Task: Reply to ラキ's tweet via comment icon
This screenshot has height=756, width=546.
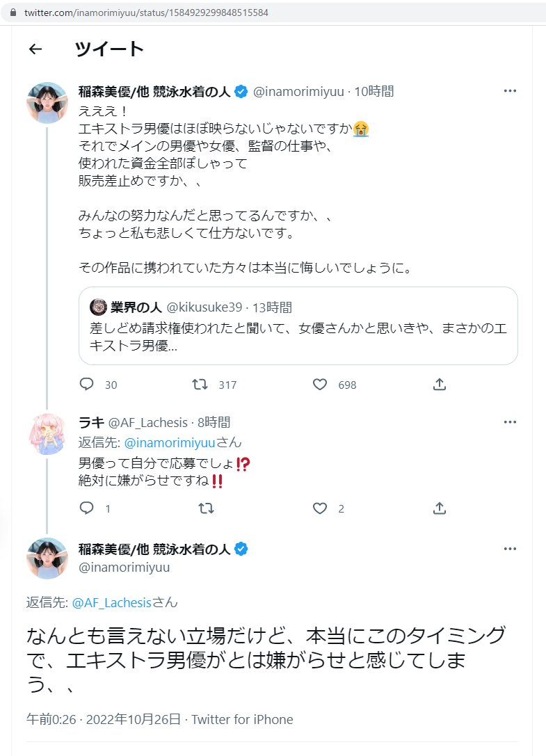Action: pos(87,508)
